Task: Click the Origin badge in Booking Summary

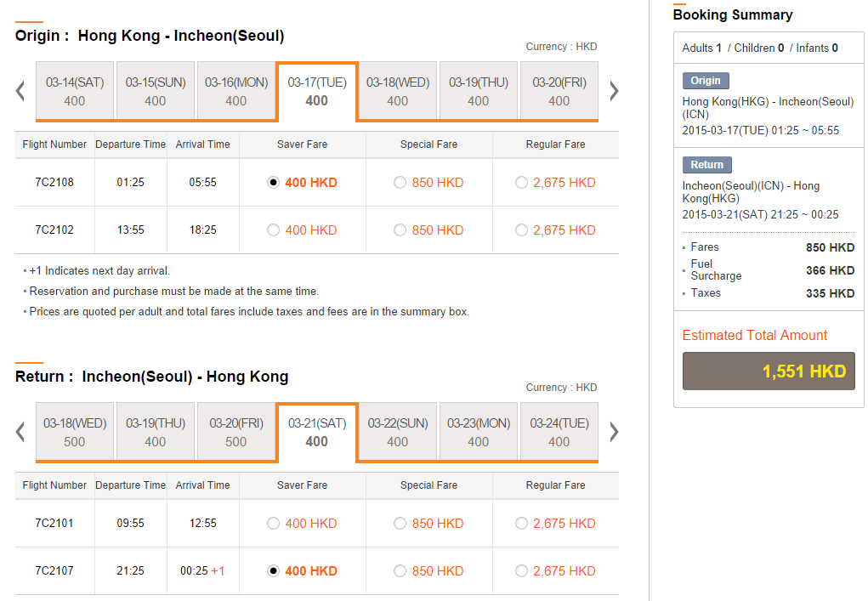Action: click(706, 81)
